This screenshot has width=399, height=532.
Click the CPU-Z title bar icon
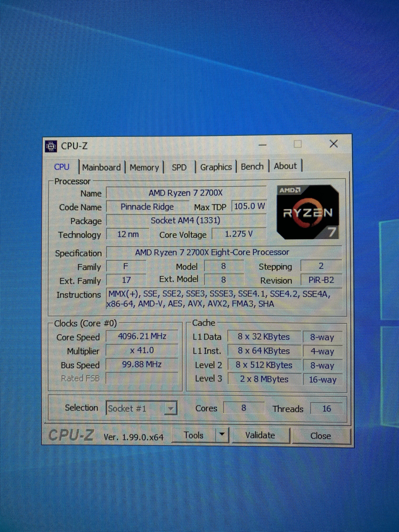click(x=51, y=146)
